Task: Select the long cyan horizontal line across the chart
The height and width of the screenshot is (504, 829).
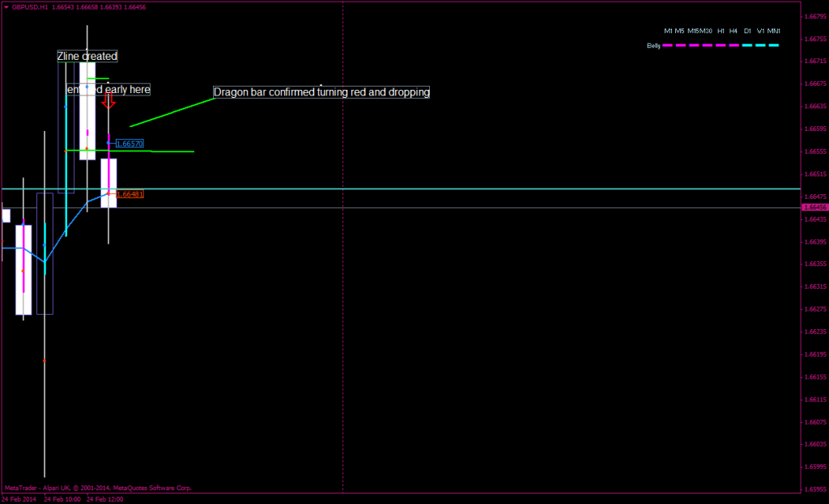Action: coord(401,188)
